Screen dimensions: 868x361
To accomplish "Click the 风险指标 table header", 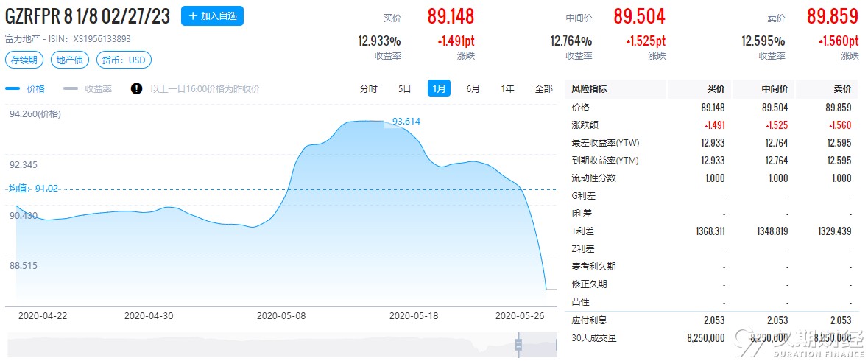I will point(589,89).
